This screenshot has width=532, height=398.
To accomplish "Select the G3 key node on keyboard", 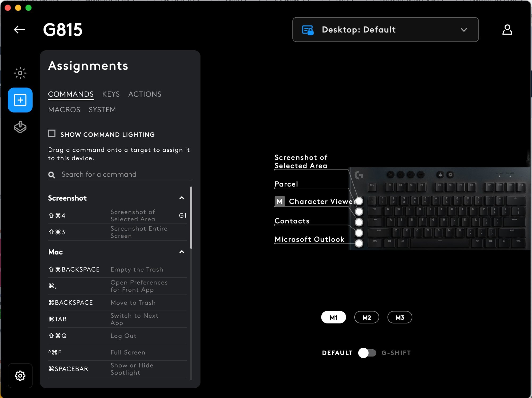I will coord(359,222).
